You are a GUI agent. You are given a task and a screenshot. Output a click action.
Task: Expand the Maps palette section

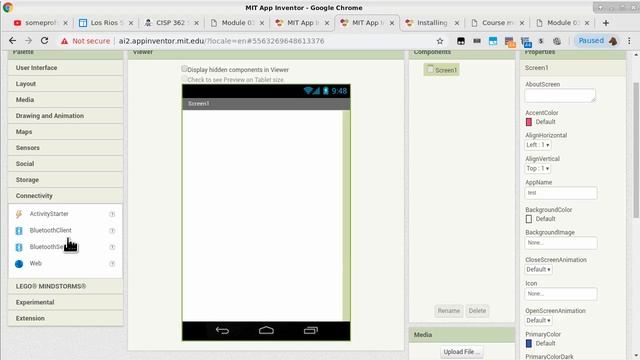[65, 132]
